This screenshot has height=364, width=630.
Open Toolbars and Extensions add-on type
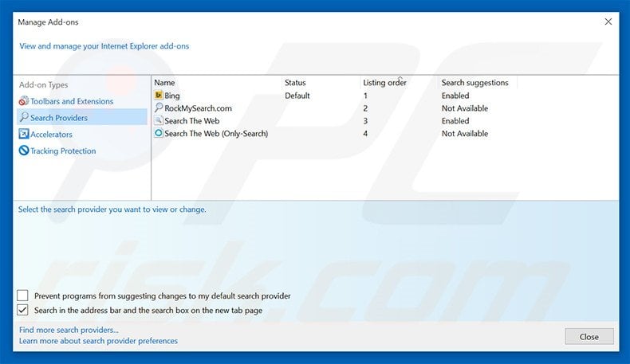[x=72, y=101]
